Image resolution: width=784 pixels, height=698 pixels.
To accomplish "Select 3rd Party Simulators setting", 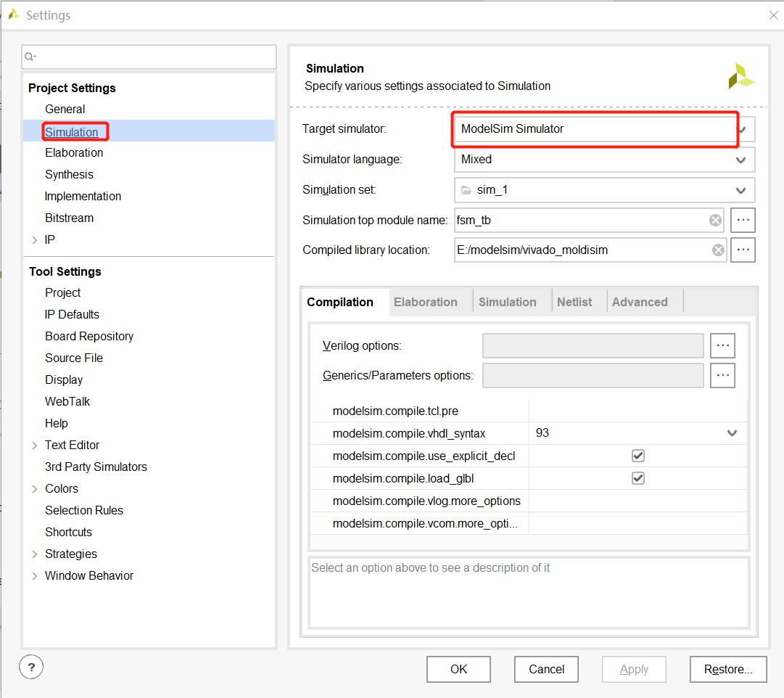I will coord(96,467).
